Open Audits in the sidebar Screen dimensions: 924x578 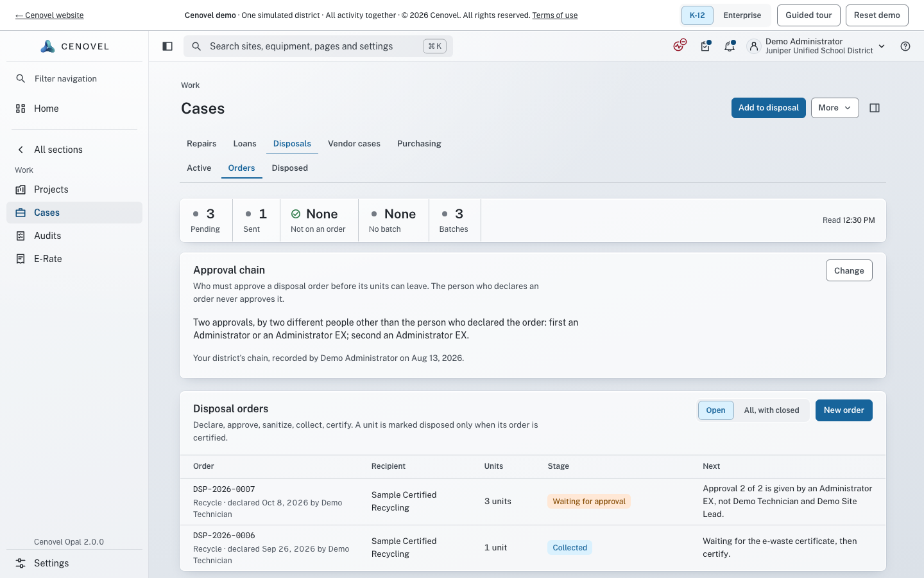74,236
